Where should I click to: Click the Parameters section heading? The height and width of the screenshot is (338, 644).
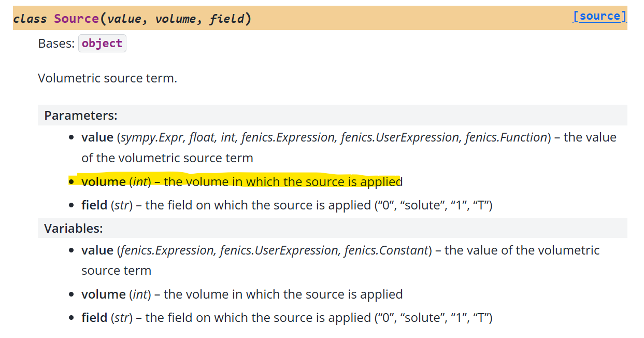tap(81, 115)
